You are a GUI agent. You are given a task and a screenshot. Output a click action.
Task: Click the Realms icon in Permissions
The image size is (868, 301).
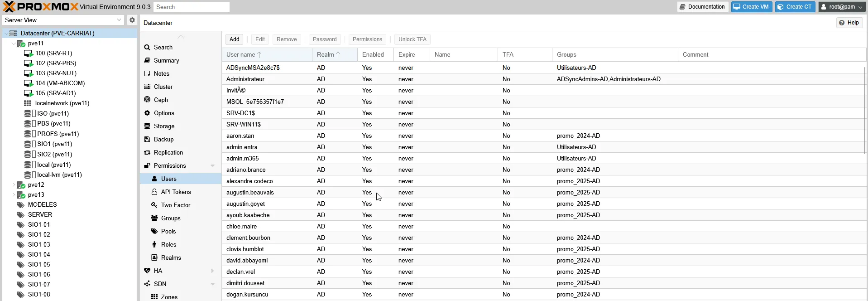tap(154, 257)
